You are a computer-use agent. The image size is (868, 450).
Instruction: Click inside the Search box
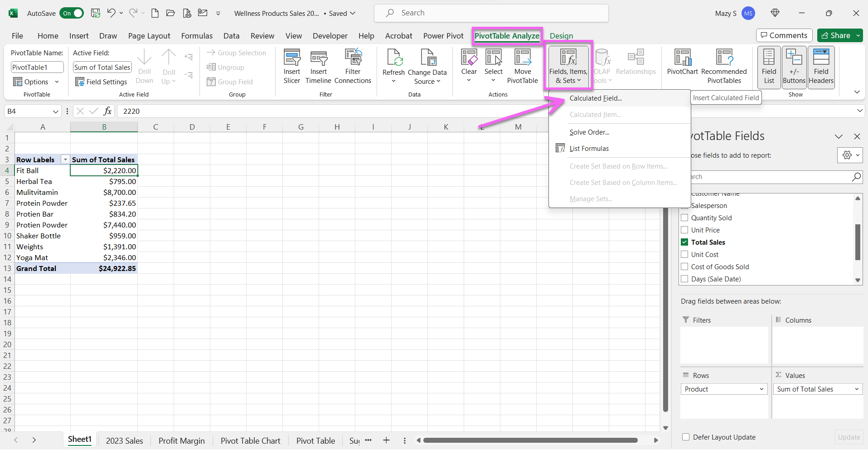491,13
